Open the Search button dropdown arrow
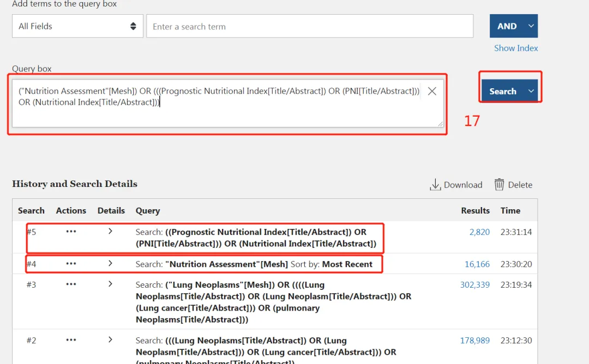The image size is (589, 364). point(531,91)
